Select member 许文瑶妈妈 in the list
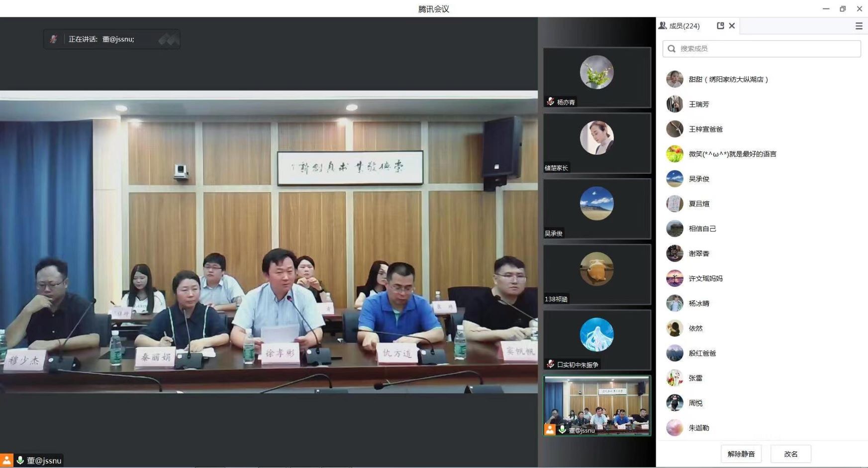The width and height of the screenshot is (868, 468). pyautogui.click(x=705, y=278)
